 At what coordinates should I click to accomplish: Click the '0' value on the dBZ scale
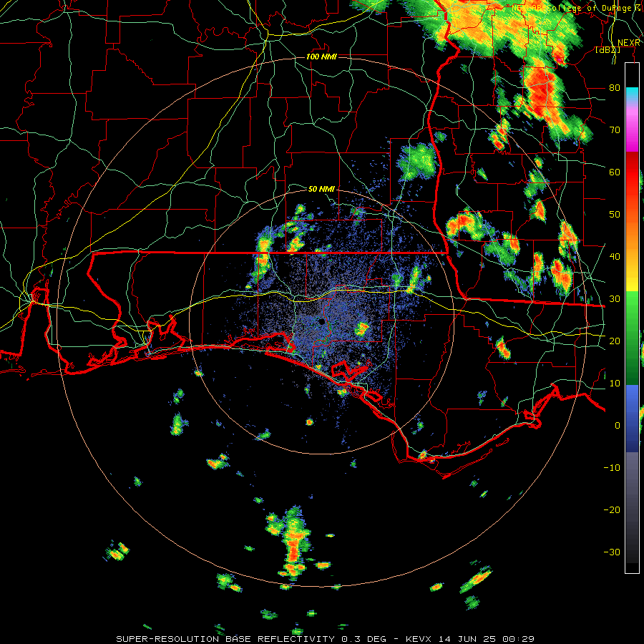[x=618, y=426]
